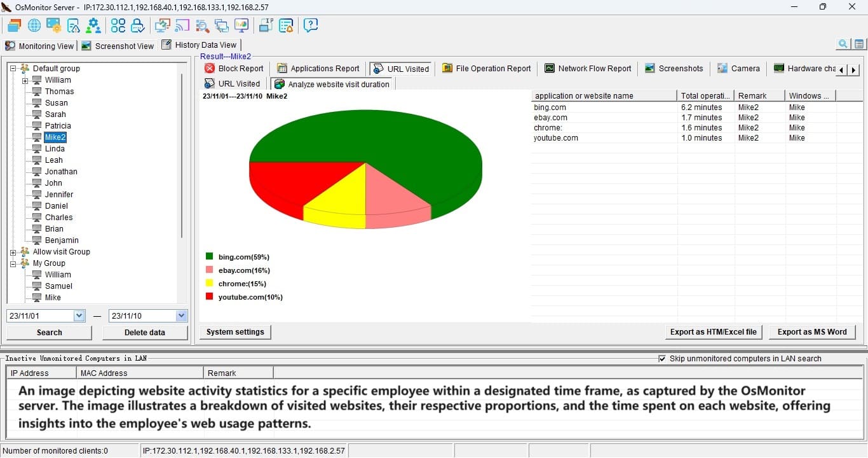Image resolution: width=868 pixels, height=458 pixels.
Task: Click the MAC Address column header
Action: click(140, 373)
